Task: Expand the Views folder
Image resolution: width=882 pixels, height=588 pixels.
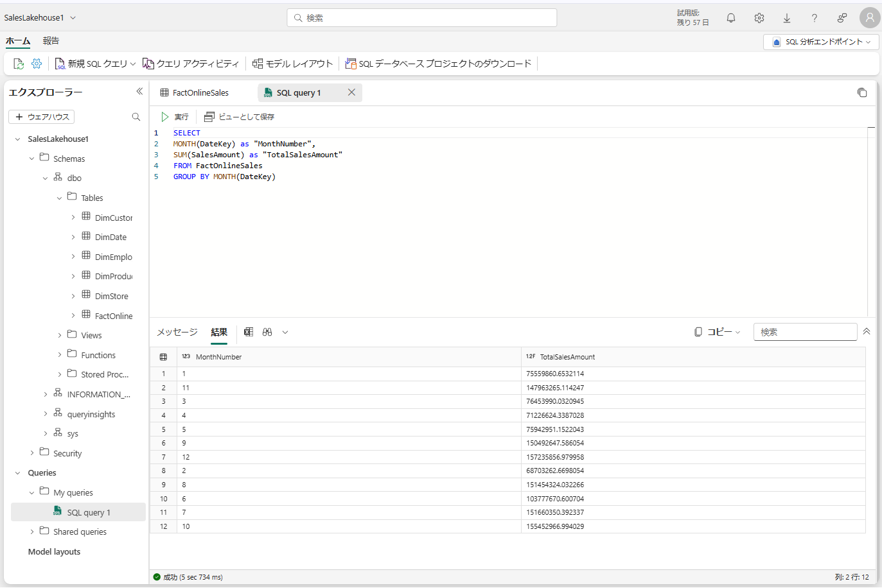Action: (60, 335)
